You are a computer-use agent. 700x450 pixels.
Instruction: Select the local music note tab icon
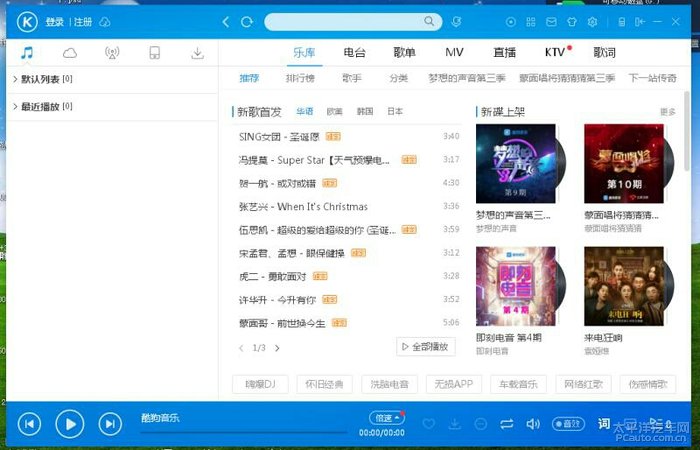pyautogui.click(x=27, y=53)
